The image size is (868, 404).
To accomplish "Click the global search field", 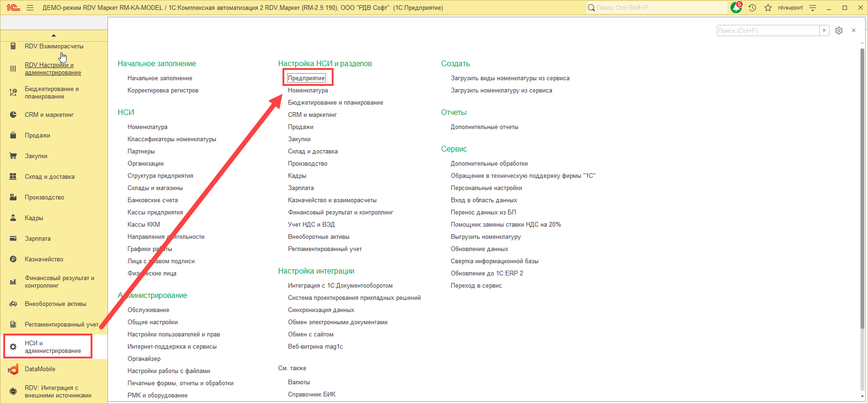I will [x=656, y=8].
